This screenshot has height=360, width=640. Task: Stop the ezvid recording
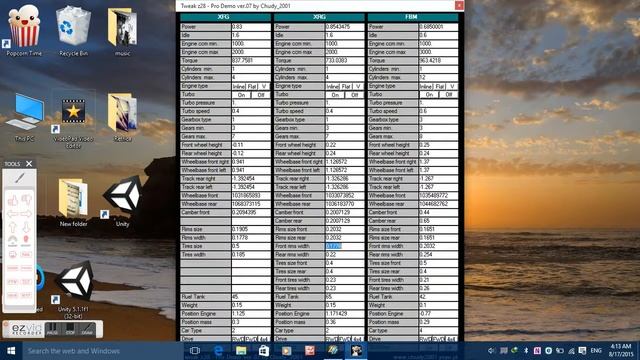70,329
